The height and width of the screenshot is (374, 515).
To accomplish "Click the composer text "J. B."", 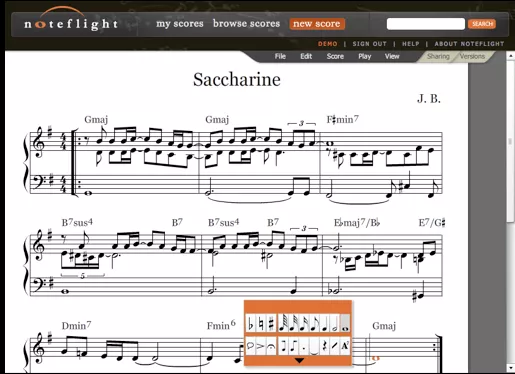I will (x=429, y=99).
